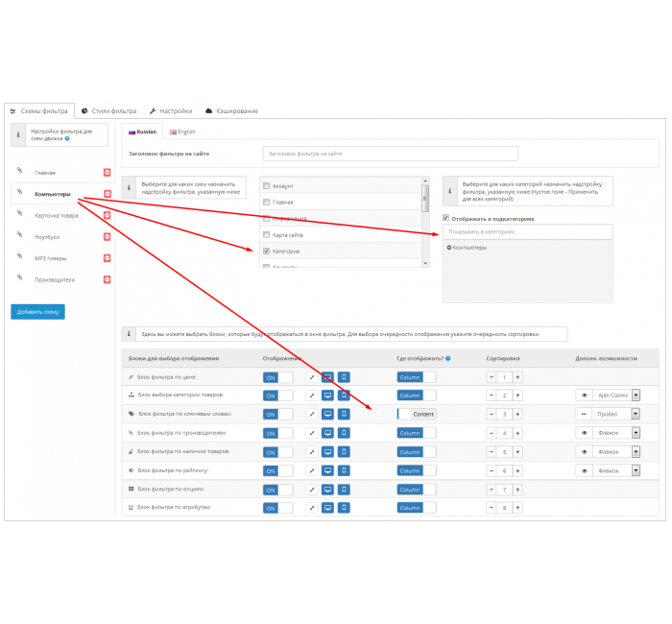Select the Russian language tab
The height and width of the screenshot is (624, 672).
click(142, 132)
